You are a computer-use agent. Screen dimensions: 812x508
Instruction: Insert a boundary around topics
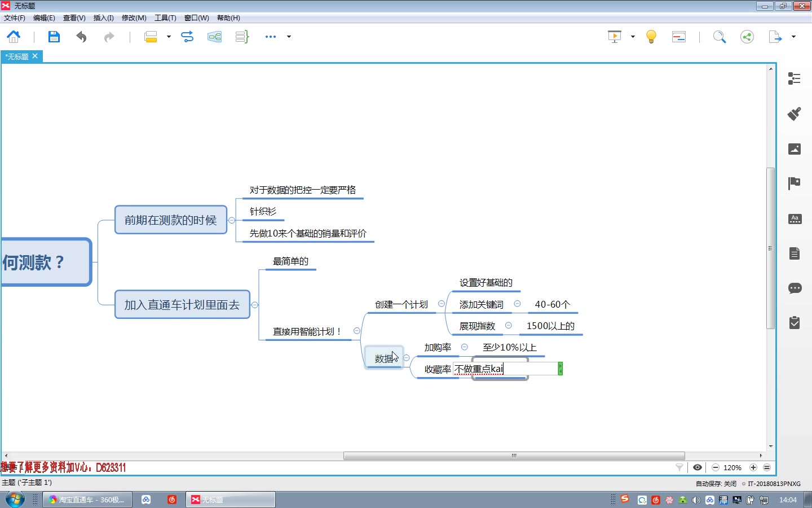coord(214,37)
